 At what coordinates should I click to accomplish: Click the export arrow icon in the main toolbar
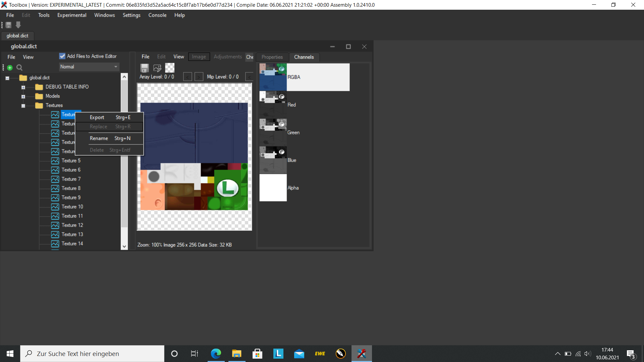tap(18, 25)
